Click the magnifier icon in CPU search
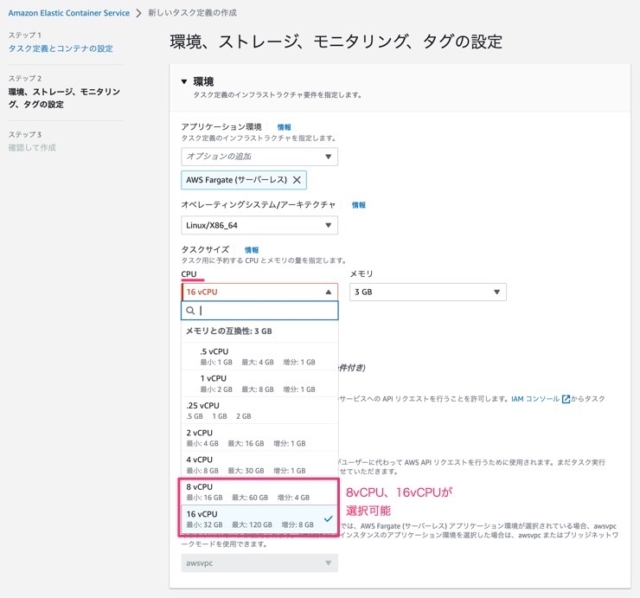The height and width of the screenshot is (598, 640). click(x=190, y=311)
